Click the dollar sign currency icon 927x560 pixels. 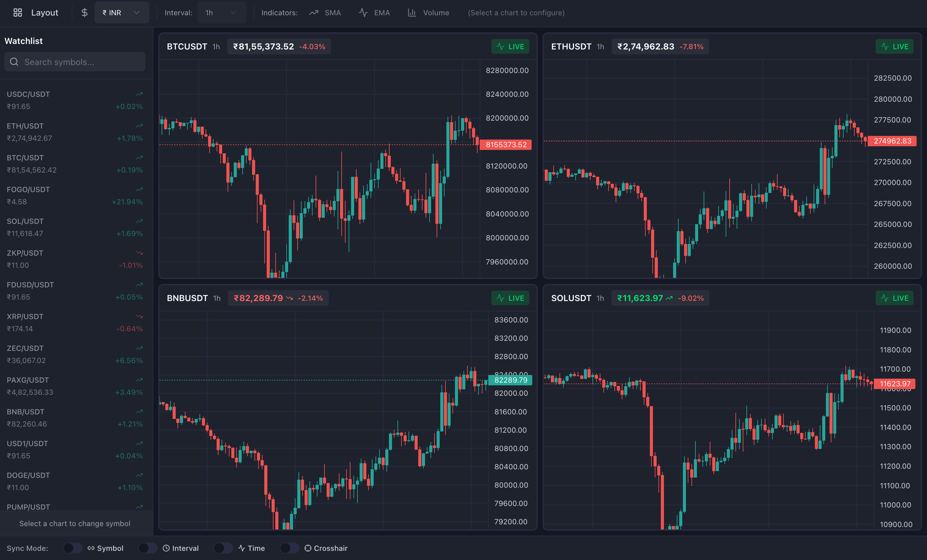(85, 13)
